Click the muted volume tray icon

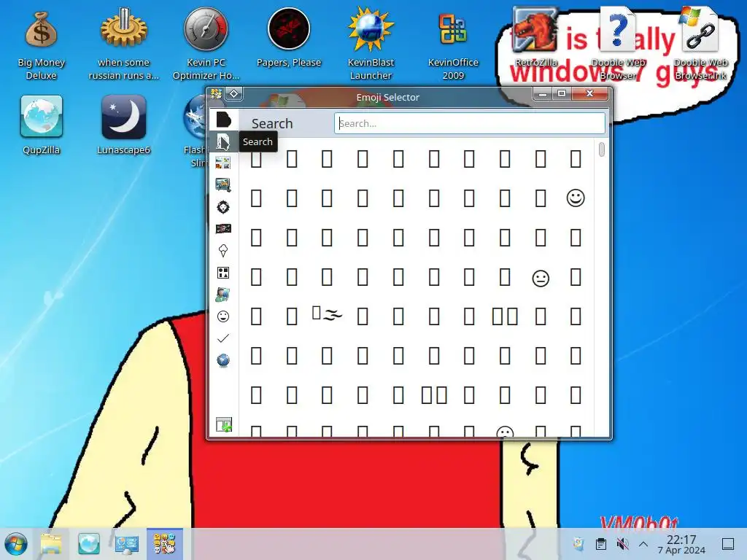(622, 543)
